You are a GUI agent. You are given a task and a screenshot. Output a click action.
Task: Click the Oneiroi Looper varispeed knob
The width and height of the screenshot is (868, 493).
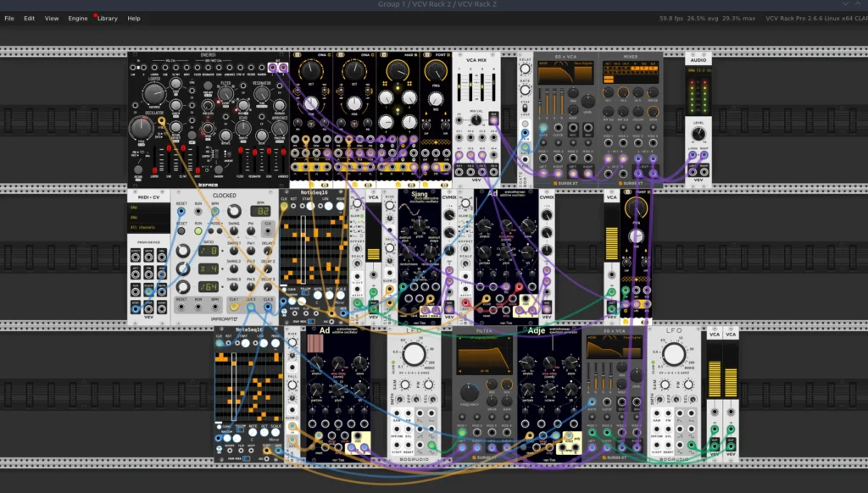(x=154, y=93)
